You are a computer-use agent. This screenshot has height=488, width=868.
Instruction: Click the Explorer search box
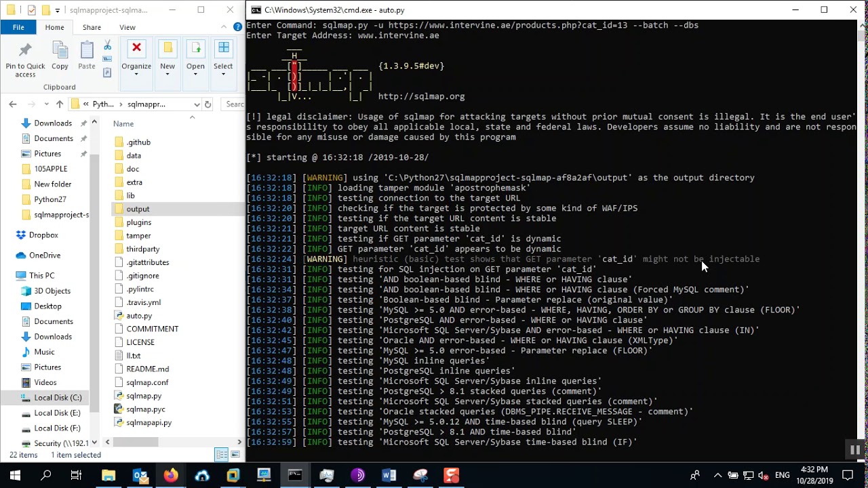(235, 104)
